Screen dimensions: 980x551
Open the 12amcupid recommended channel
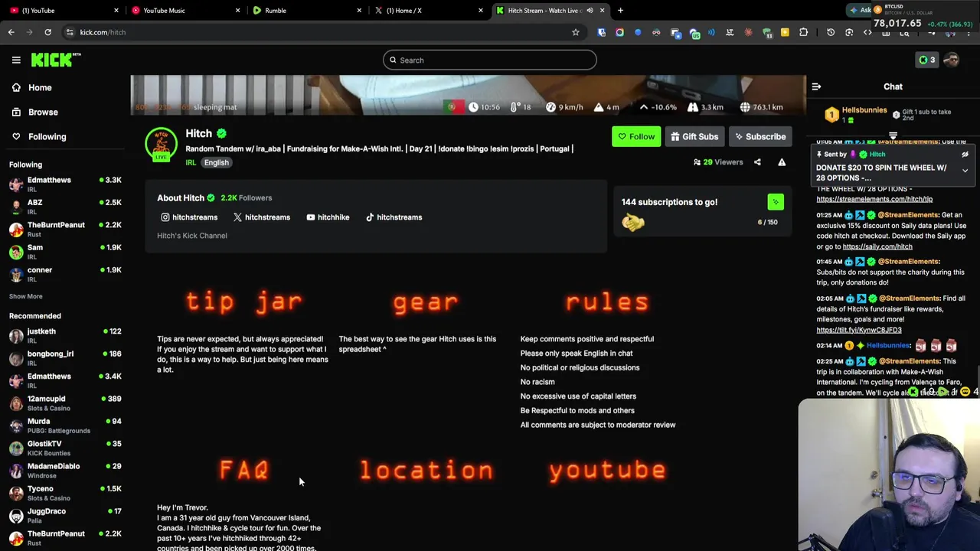(65, 403)
